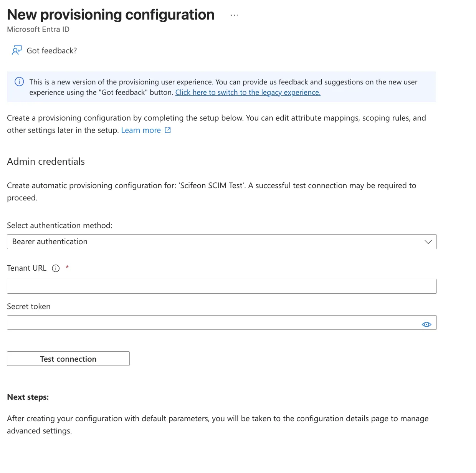Click the required asterisk next to Tenant URL
Image resolution: width=476 pixels, height=473 pixels.
coord(67,268)
